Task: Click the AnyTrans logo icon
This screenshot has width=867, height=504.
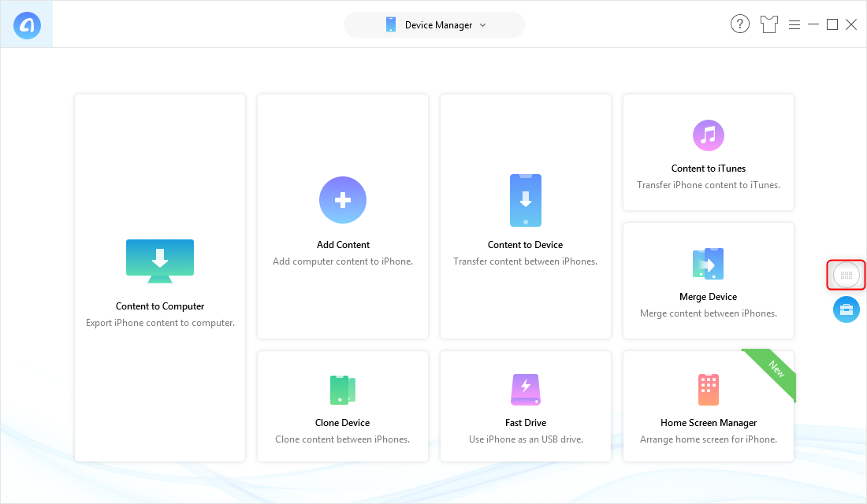Action: point(27,25)
